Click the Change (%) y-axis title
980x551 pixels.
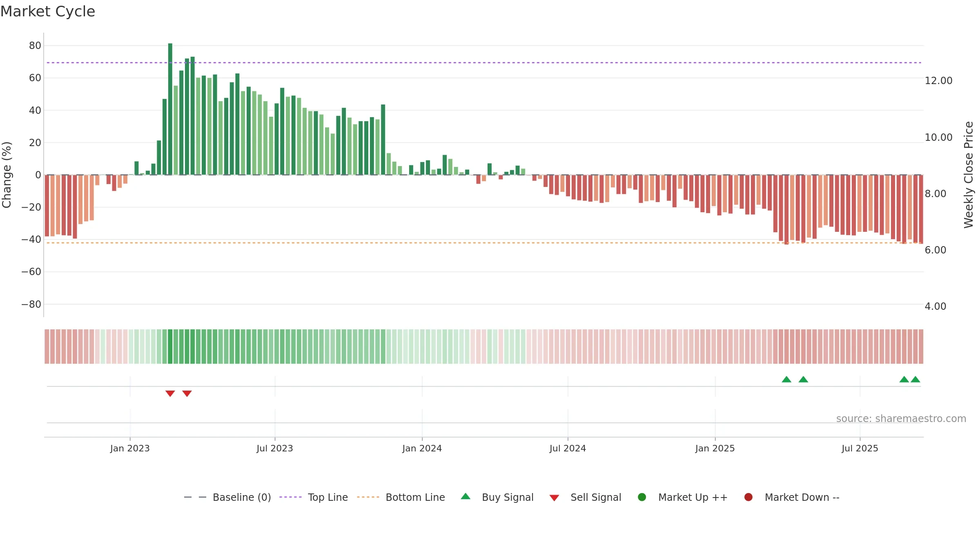[7, 175]
